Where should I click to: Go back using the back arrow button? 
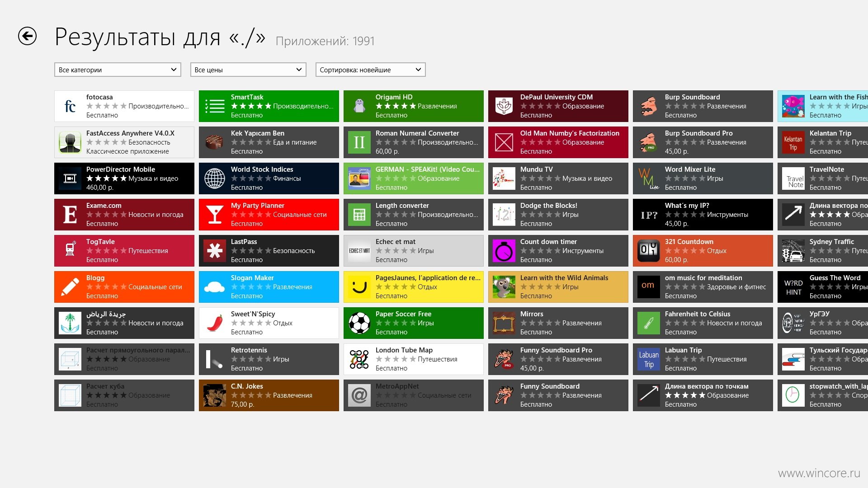27,36
